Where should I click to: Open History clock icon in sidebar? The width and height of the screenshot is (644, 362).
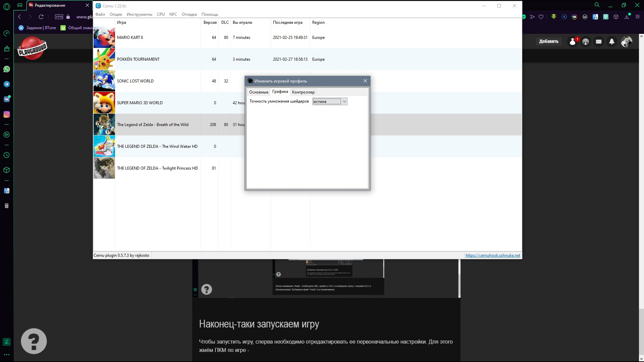tap(6, 155)
